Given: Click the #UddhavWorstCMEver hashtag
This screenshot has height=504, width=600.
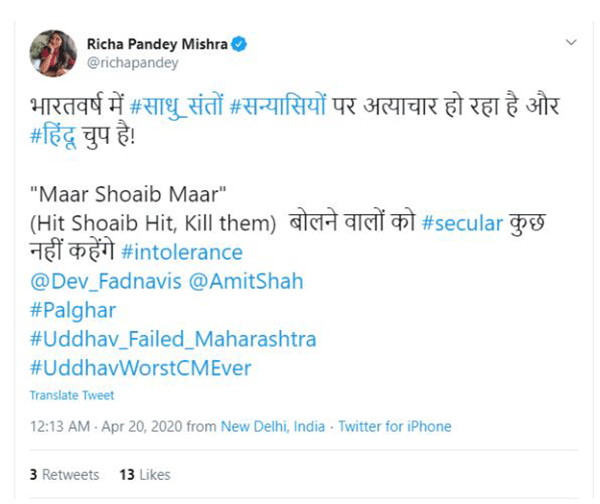Looking at the screenshot, I should 140,368.
